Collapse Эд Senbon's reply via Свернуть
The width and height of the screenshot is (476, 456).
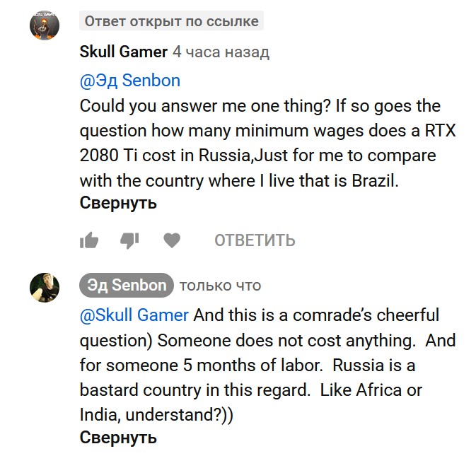(118, 437)
